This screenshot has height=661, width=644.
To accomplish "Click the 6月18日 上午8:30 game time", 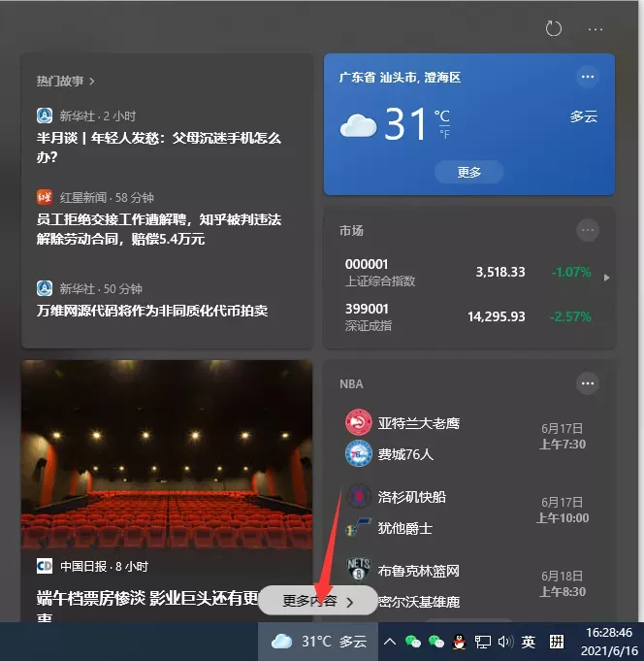I will click(563, 584).
